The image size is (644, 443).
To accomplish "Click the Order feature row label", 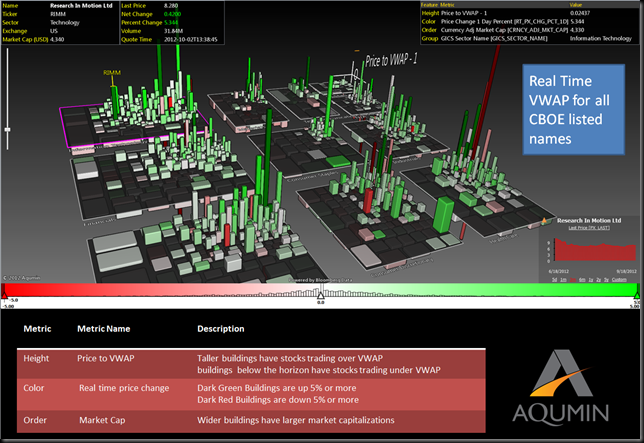I will (x=429, y=30).
